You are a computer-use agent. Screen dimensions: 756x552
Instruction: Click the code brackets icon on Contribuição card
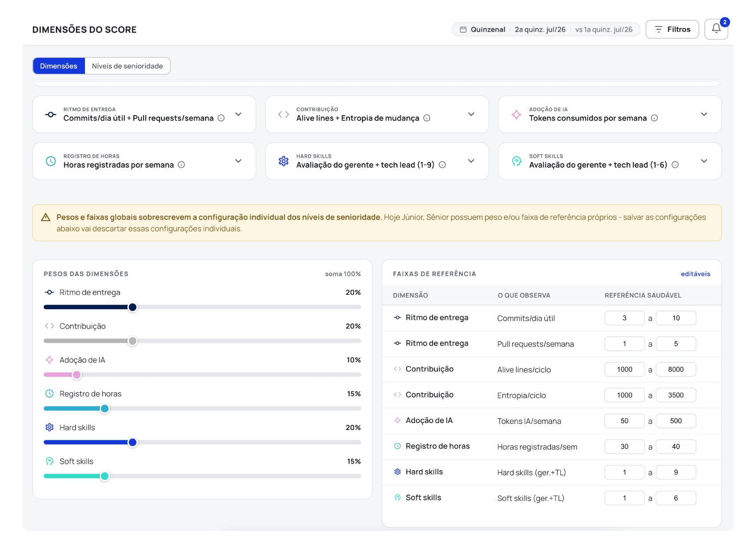(x=284, y=114)
